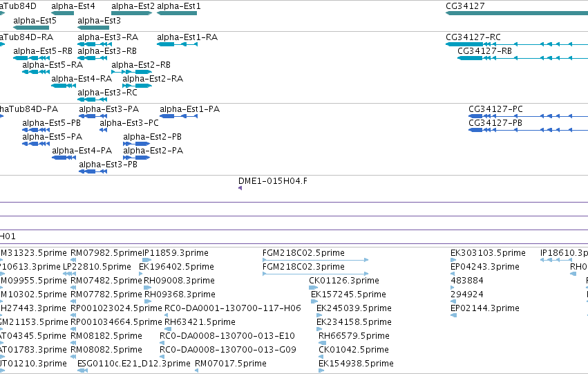Click the alpha-Est1-RA transcript
This screenshot has width=588, height=374.
177,44
